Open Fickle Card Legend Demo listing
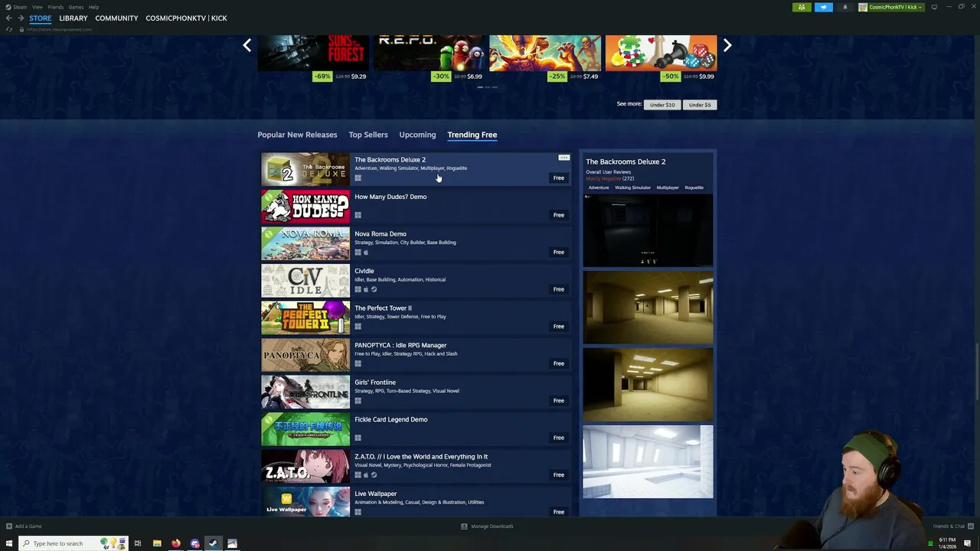 tap(416, 429)
